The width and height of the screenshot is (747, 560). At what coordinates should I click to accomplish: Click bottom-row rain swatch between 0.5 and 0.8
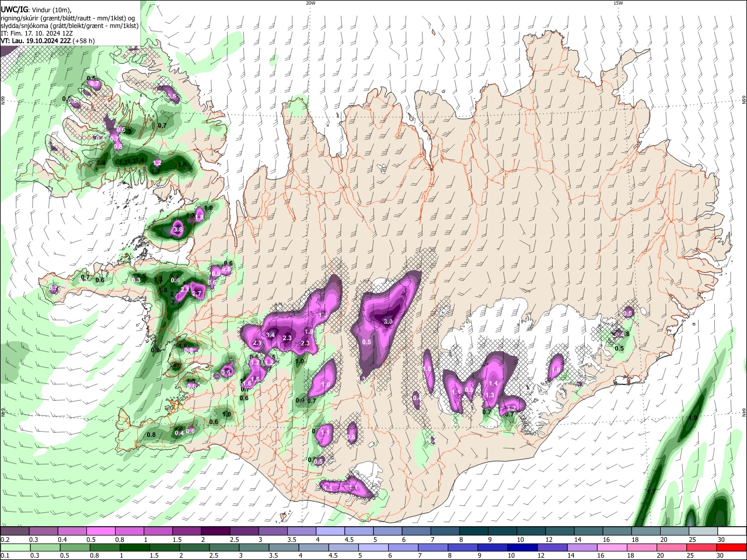(x=75, y=547)
